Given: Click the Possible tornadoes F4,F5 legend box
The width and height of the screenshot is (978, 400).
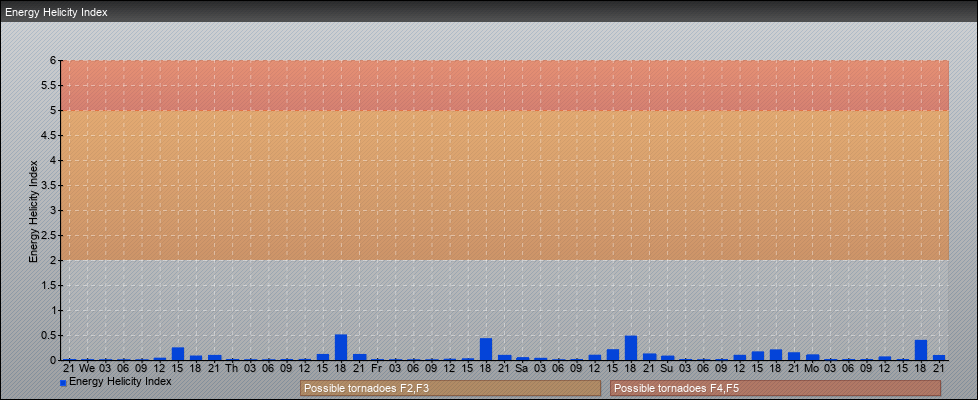Looking at the screenshot, I should [775, 388].
